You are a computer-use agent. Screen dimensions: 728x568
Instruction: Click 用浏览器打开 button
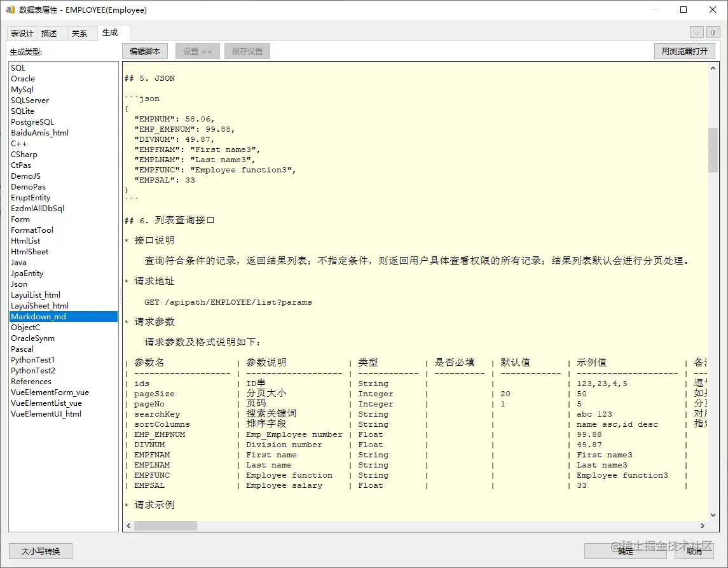click(x=685, y=51)
